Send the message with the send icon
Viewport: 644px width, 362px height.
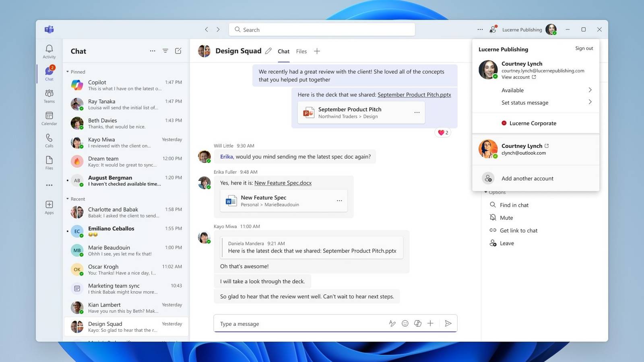448,323
